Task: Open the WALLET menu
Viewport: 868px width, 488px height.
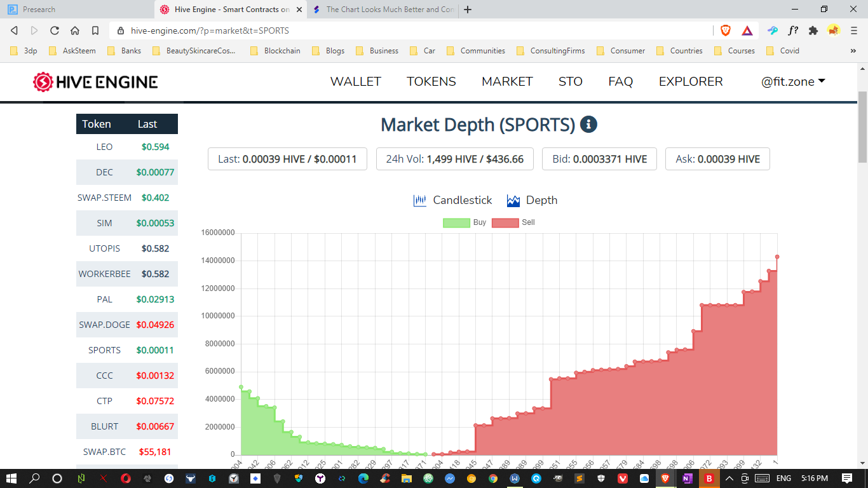Action: pos(356,81)
